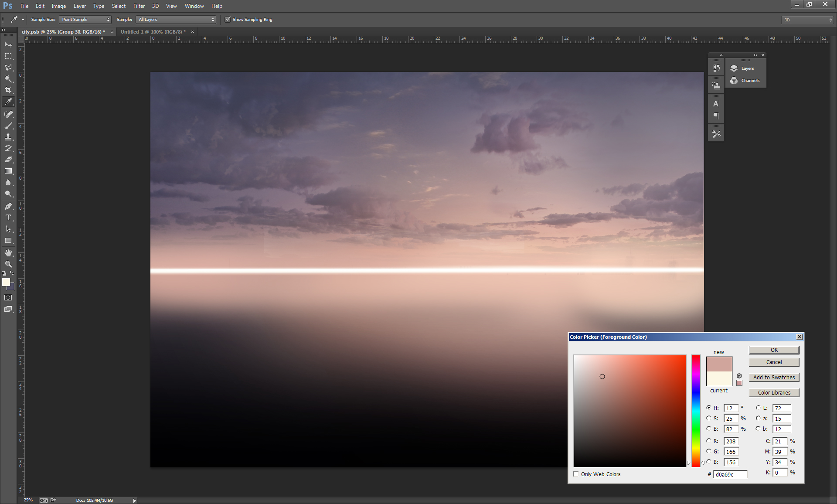Screen dimensions: 837x504
Task: Select the Clone Stamp tool
Action: click(x=8, y=137)
